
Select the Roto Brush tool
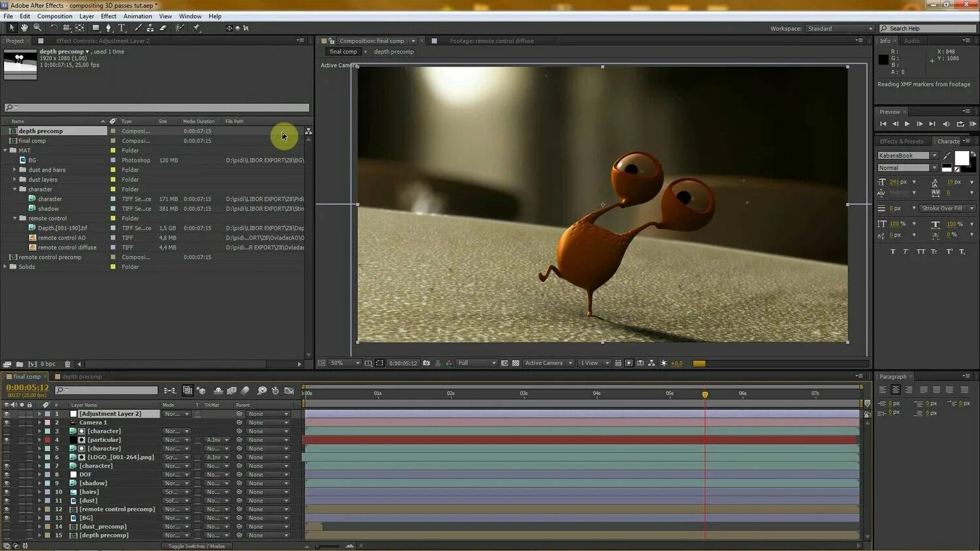pyautogui.click(x=180, y=28)
